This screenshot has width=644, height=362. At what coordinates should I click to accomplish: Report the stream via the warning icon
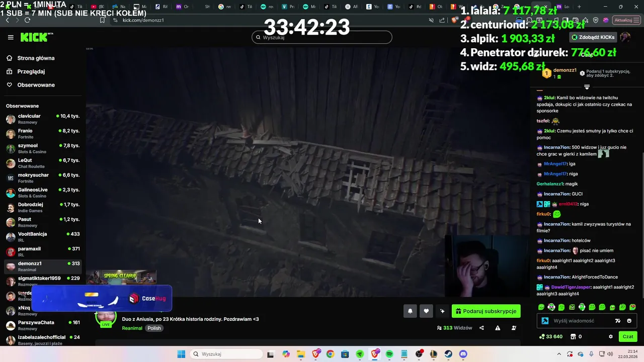pos(498,328)
